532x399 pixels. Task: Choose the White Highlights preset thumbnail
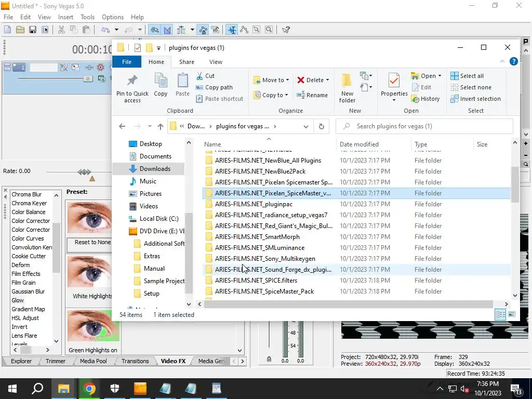click(89, 272)
